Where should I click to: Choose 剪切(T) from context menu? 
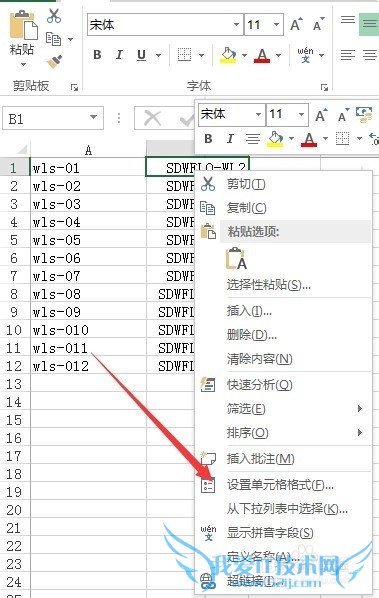coord(283,184)
